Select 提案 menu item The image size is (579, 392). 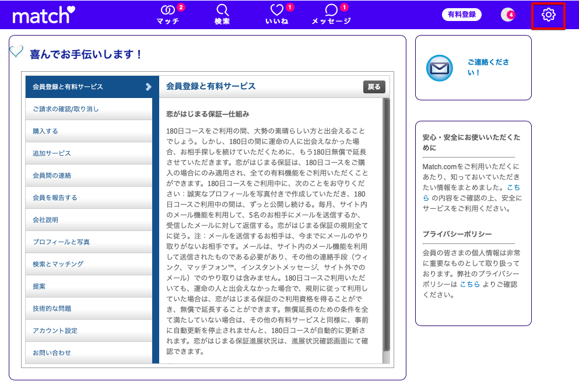point(89,286)
